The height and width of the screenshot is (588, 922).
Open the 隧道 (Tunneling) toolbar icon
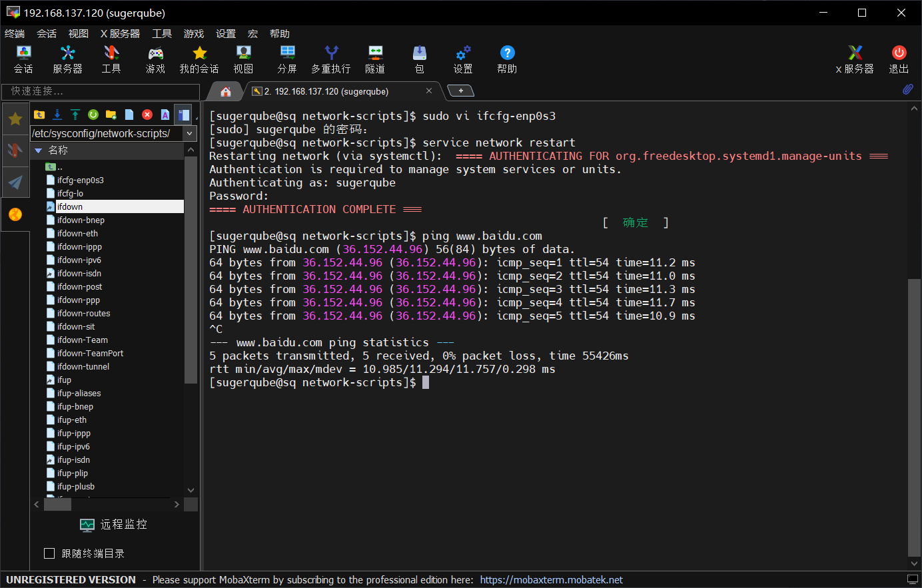[375, 59]
